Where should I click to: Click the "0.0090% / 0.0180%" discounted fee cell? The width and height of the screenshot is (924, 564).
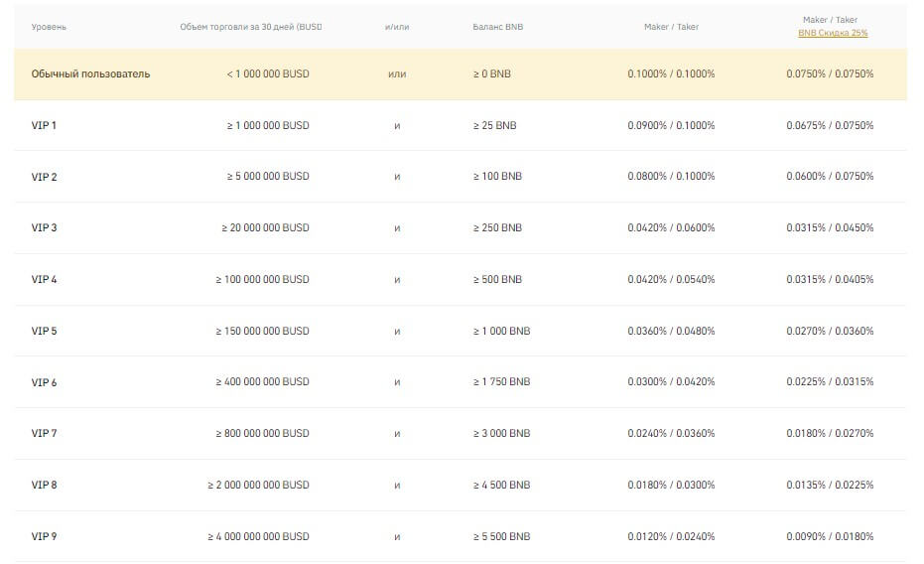point(830,537)
